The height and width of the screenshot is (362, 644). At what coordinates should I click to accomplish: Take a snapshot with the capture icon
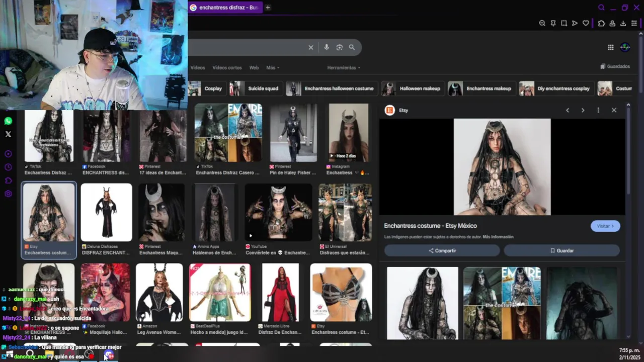click(x=564, y=23)
